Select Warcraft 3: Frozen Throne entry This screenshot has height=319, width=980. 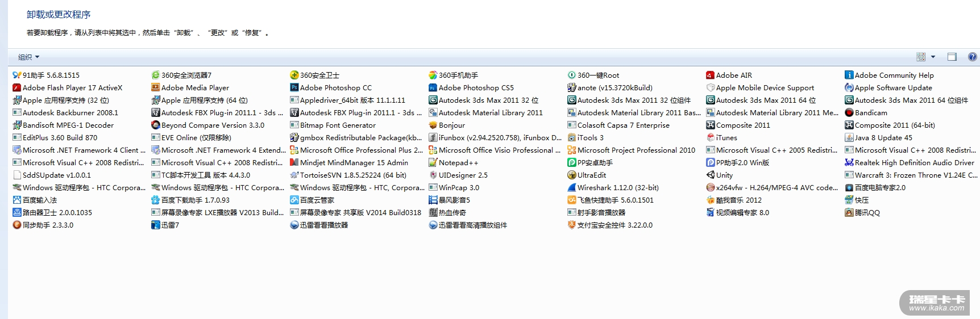(911, 175)
